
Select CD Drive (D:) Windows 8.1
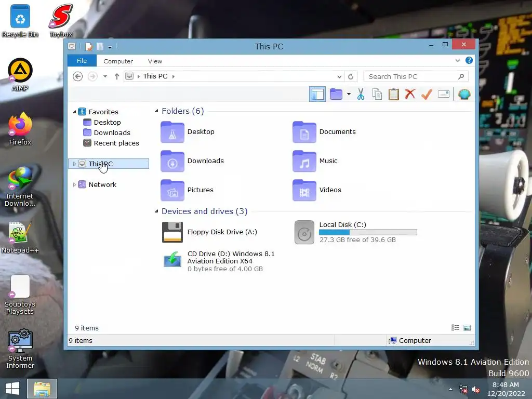(x=218, y=261)
